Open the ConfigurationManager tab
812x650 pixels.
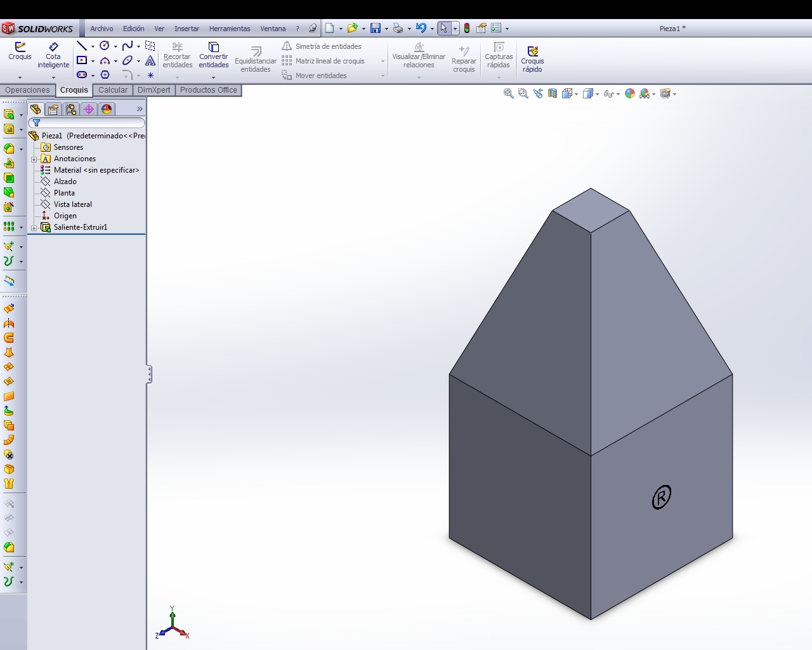coord(71,109)
